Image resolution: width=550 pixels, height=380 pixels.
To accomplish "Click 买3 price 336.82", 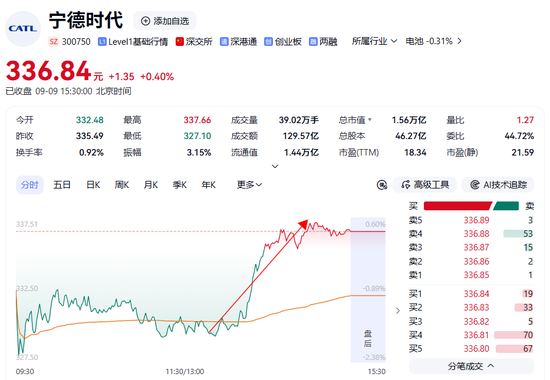I will [x=476, y=321].
